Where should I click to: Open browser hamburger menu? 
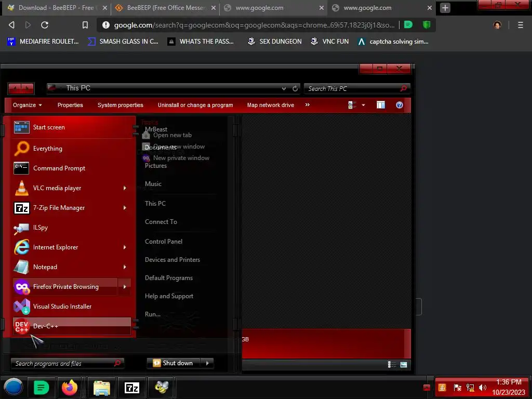(x=520, y=25)
